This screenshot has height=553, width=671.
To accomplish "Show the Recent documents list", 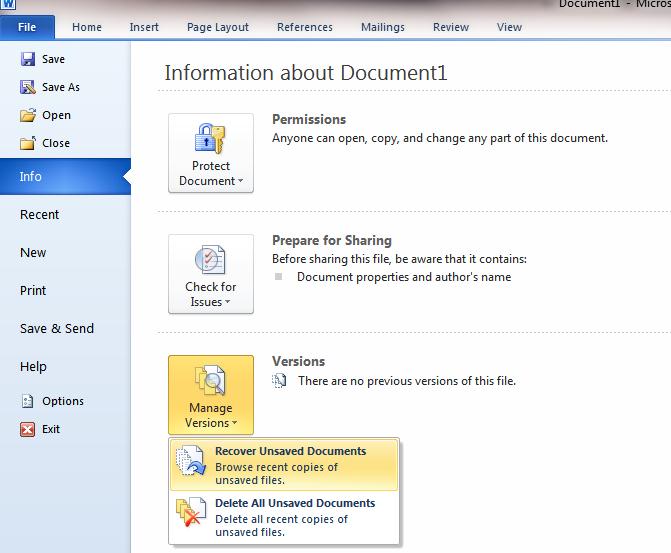I will pos(39,215).
